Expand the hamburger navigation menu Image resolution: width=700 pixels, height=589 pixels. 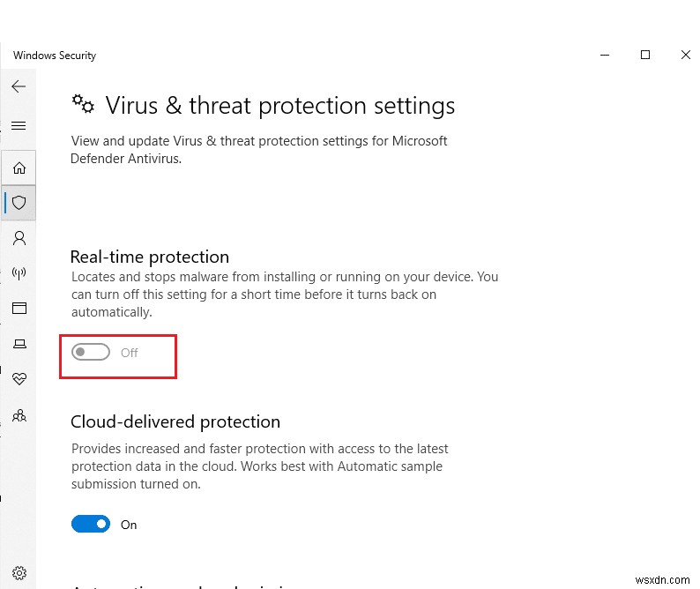point(19,126)
